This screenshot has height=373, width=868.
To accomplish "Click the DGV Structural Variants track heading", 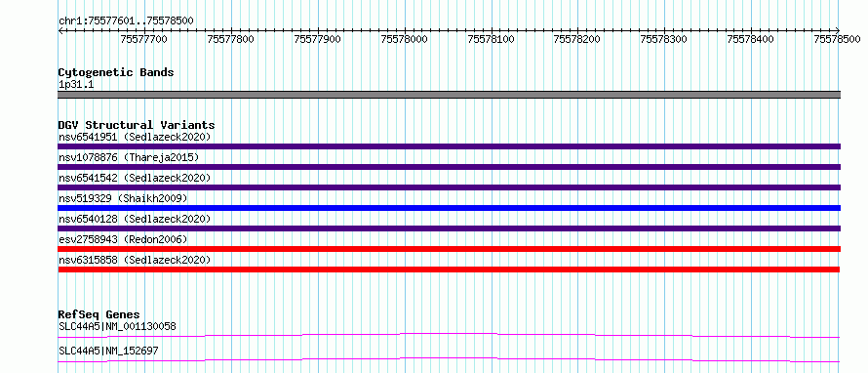I will click(137, 125).
